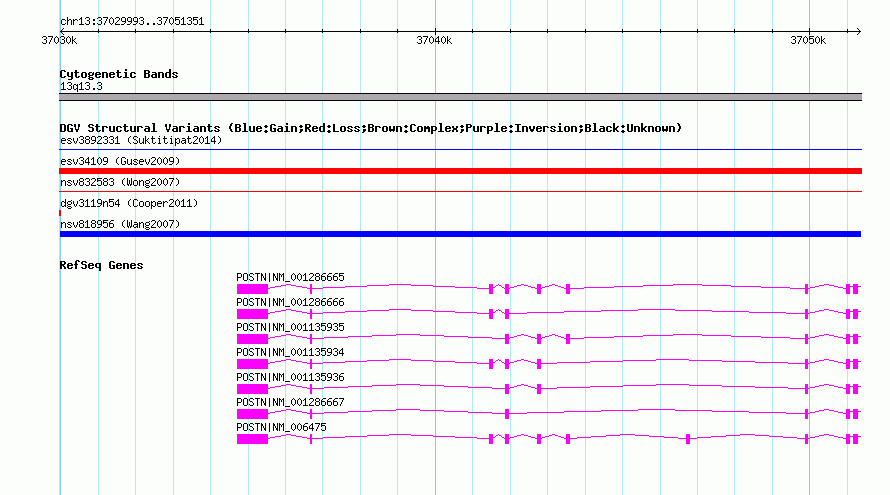Select transcript POSTN|NM_001135936 label

point(290,377)
